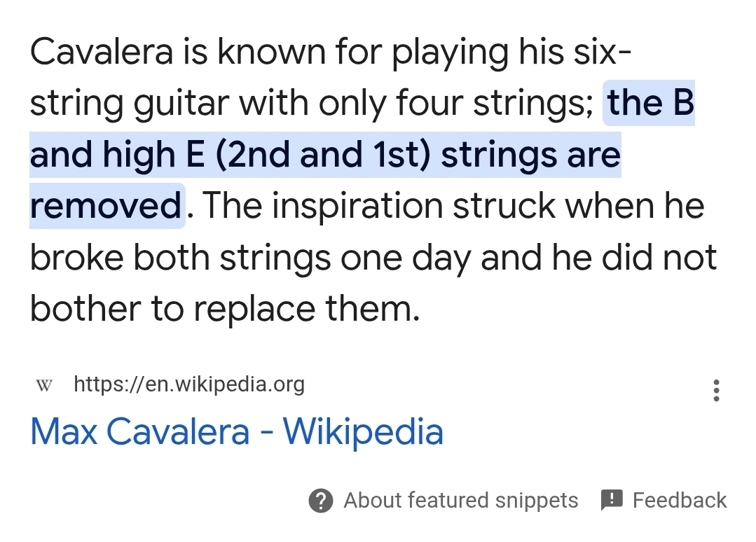Click the word "Wikipedia" in the blue title
This screenshot has height=542, width=756.
(363, 431)
